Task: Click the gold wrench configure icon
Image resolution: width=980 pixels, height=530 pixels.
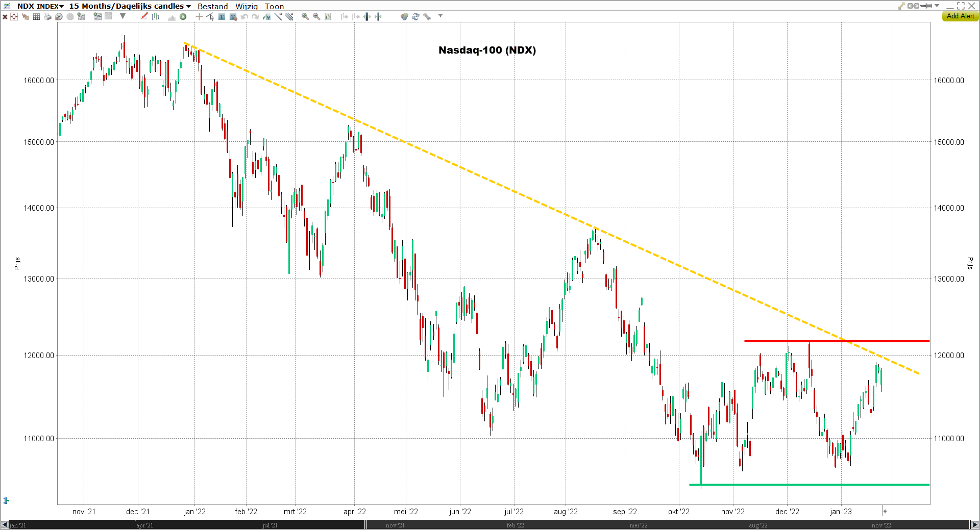Action: [x=901, y=6]
